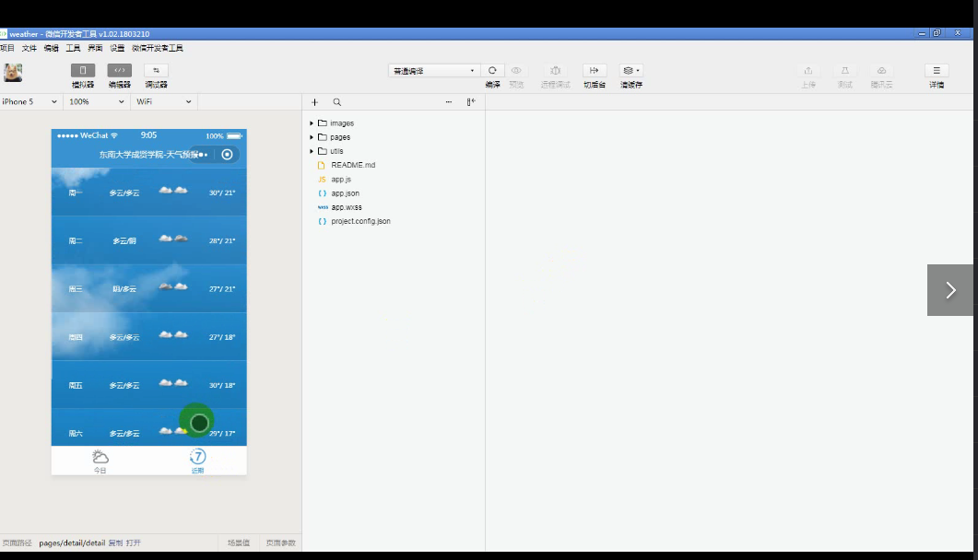Open the WiFi network dropdown

pos(163,101)
